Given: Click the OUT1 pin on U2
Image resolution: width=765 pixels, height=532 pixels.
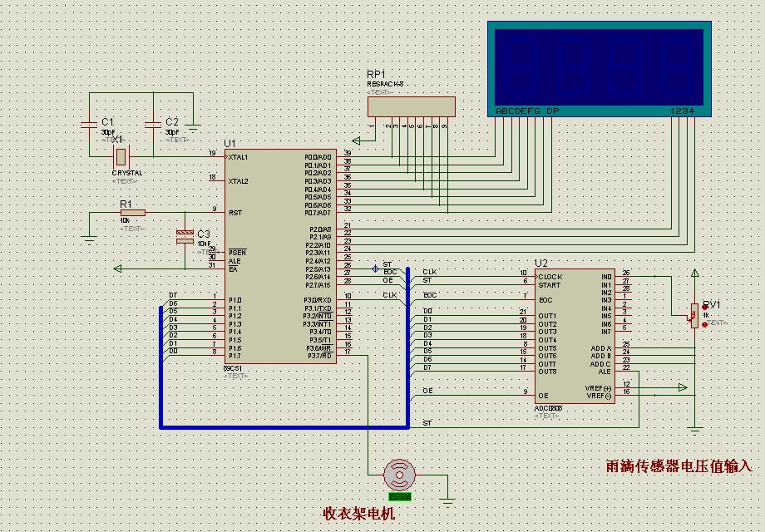Looking at the screenshot, I should point(547,316).
